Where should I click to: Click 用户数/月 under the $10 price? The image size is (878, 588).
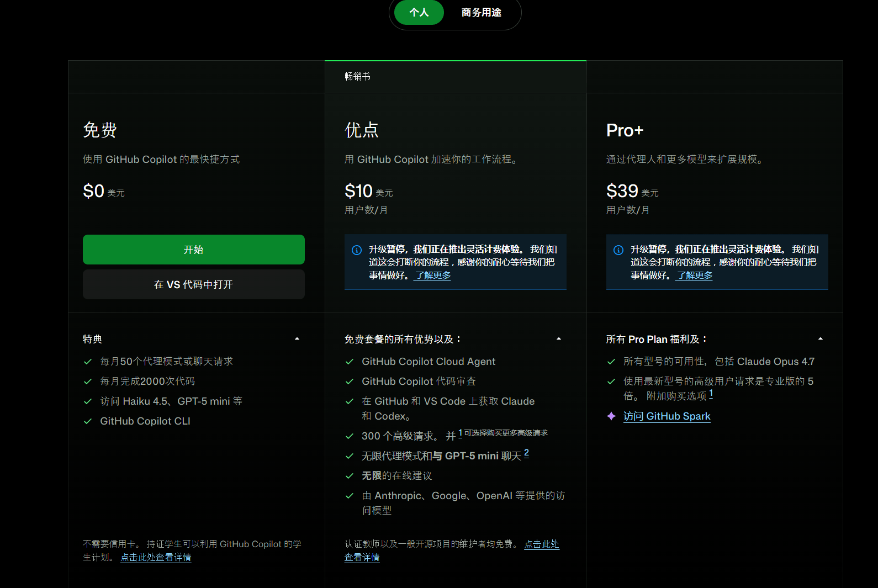(x=366, y=210)
